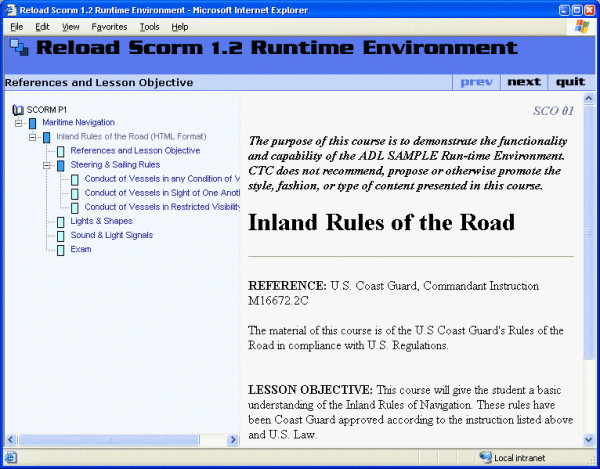This screenshot has width=600, height=469.
Task: Close the Internet Explorer window
Action: 590,10
